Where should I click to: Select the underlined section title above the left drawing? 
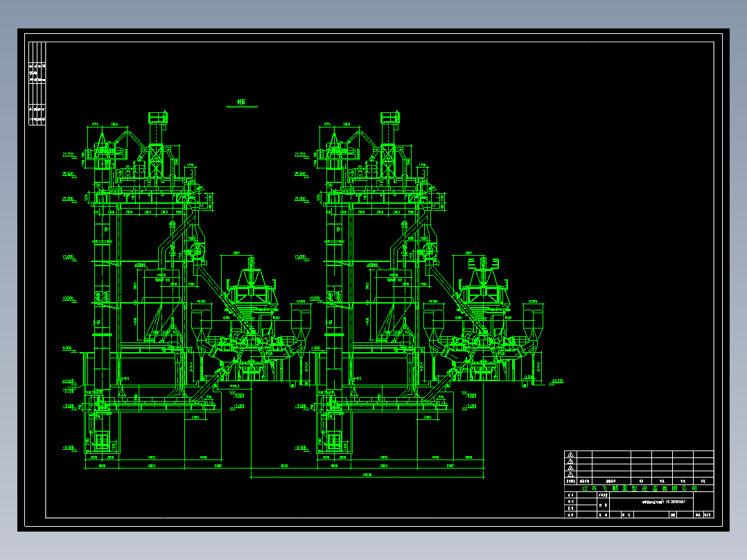pyautogui.click(x=242, y=103)
